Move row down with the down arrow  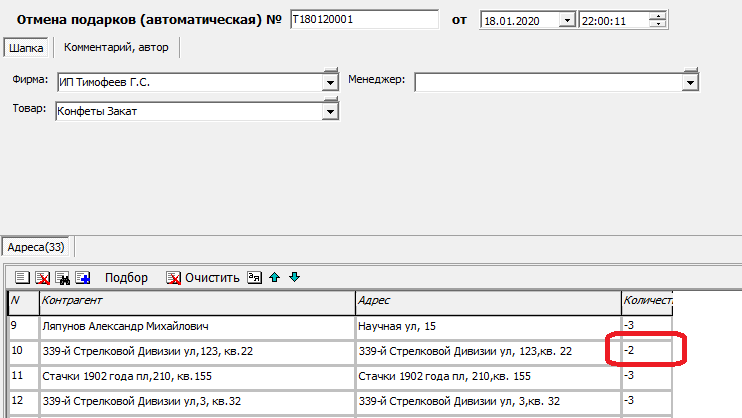[x=294, y=278]
